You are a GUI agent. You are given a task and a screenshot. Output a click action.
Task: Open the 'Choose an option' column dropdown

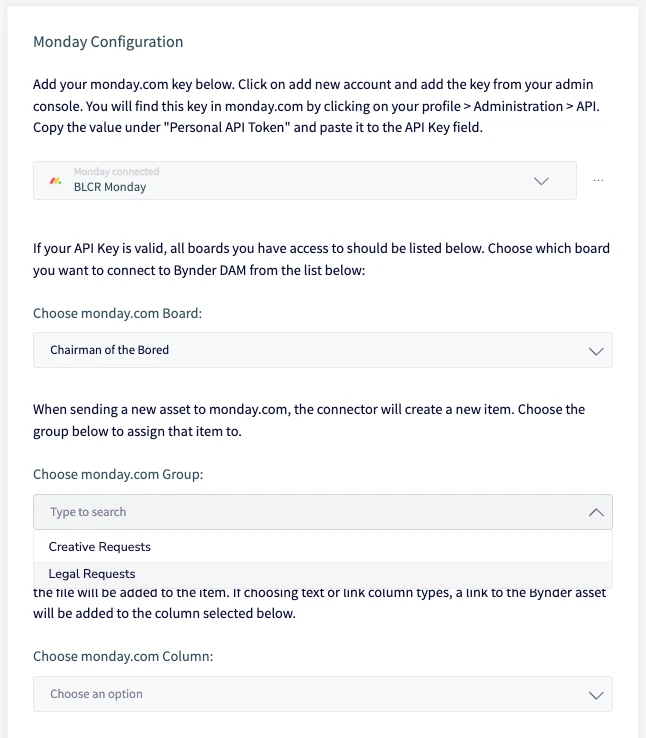(323, 694)
